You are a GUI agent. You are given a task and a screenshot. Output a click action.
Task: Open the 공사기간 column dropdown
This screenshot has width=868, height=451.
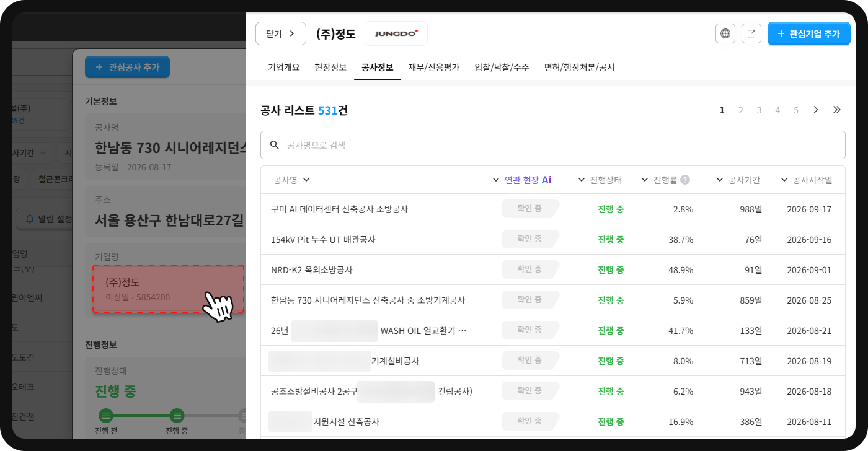[x=738, y=180]
